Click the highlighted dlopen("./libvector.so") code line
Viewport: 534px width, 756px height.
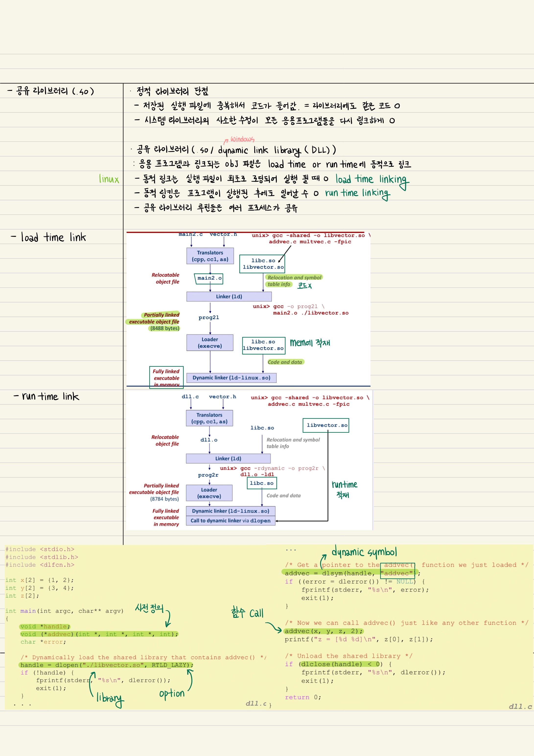pyautogui.click(x=107, y=665)
